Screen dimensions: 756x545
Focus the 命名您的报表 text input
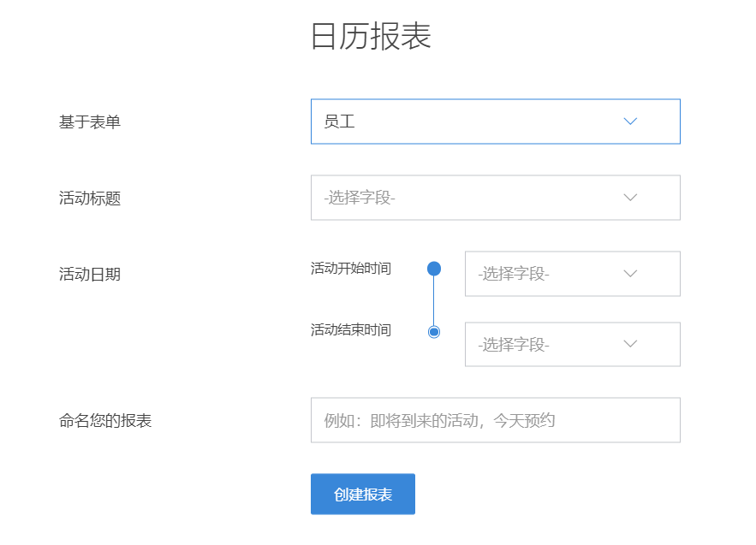pyautogui.click(x=495, y=420)
